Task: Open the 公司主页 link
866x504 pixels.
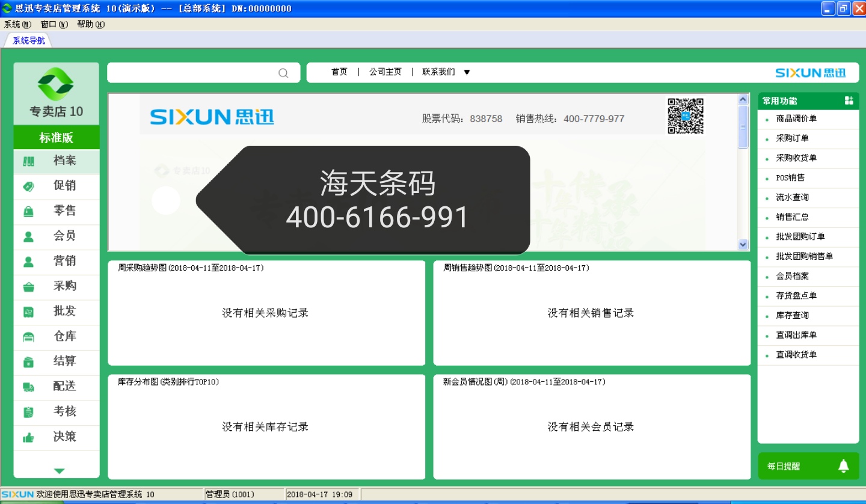Action: click(385, 72)
